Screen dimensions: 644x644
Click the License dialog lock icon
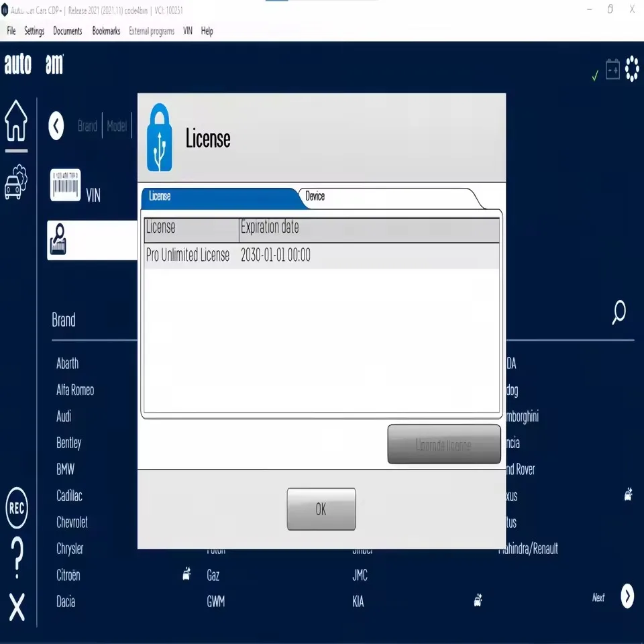click(160, 138)
